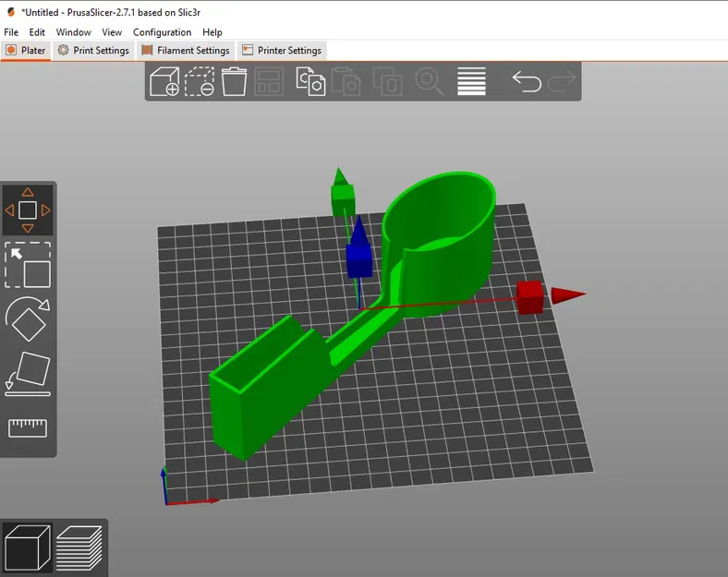Click the Copy icon in toolbar
The image size is (728, 577).
point(310,81)
